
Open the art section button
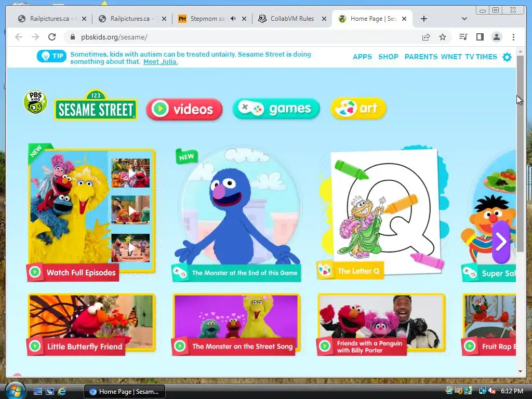tap(358, 108)
